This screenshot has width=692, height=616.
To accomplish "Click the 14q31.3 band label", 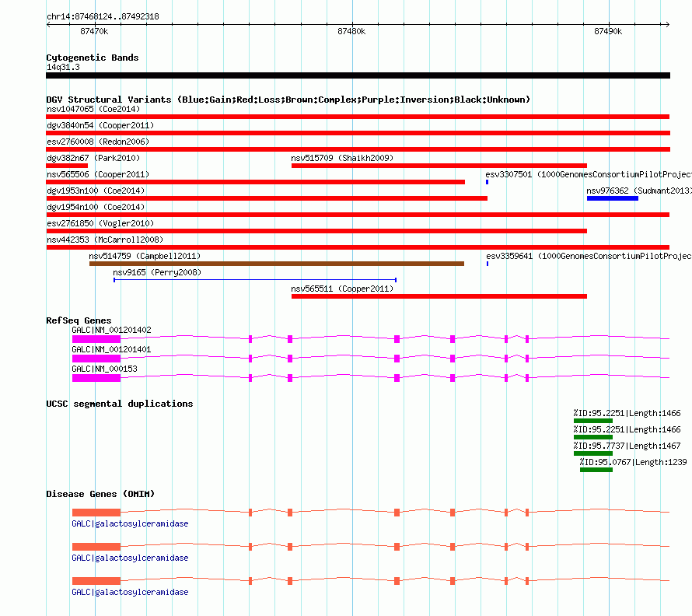I will click(63, 67).
